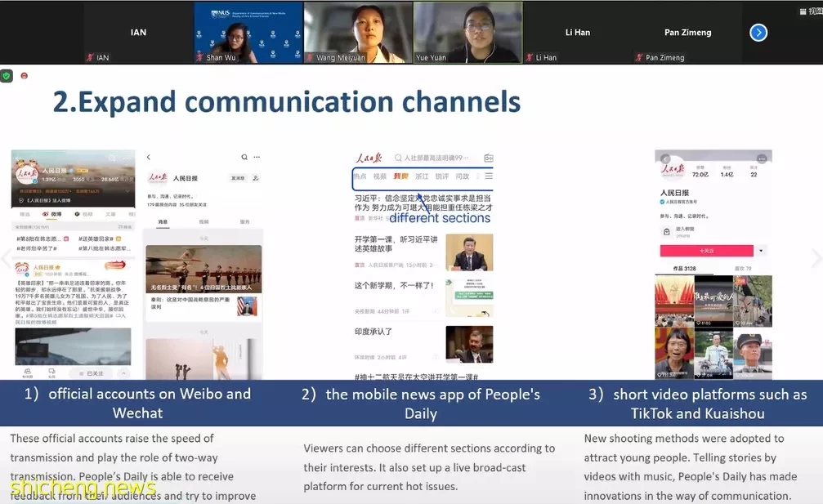Open the soldier in cap video thumbnail
Screen dimensions: 823x504
[753, 353]
